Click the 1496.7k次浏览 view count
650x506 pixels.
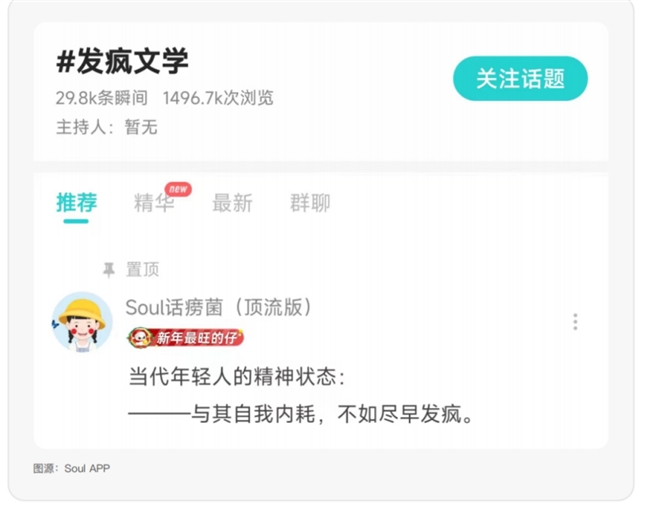[x=218, y=98]
